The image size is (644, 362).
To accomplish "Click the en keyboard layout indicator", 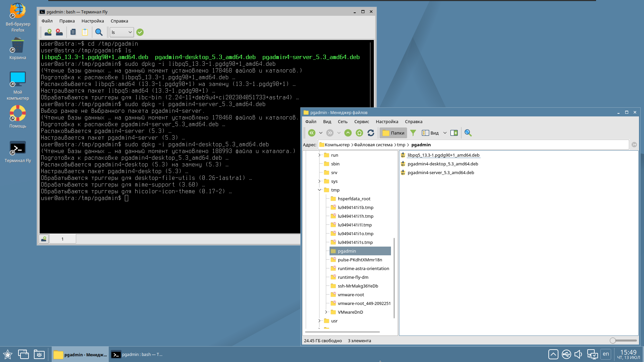I will [x=606, y=354].
